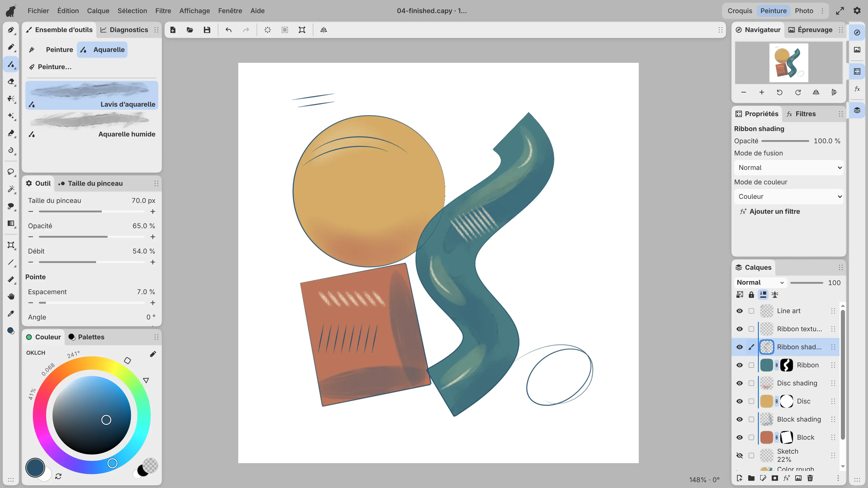Hide the Ribbon textu... layer
This screenshot has width=868, height=488.
pos(739,329)
